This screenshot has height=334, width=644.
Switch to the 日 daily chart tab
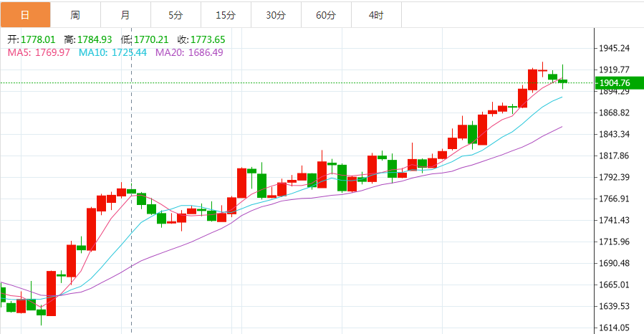pos(25,15)
